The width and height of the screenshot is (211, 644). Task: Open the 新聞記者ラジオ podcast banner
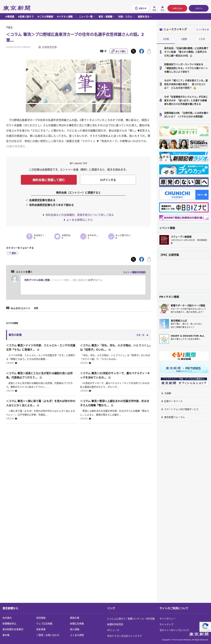point(184,157)
